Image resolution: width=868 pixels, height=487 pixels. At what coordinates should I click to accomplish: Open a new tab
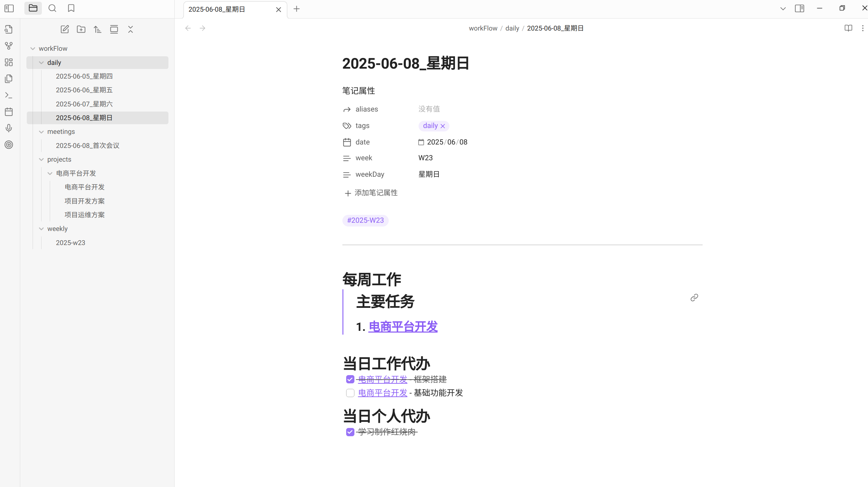296,9
